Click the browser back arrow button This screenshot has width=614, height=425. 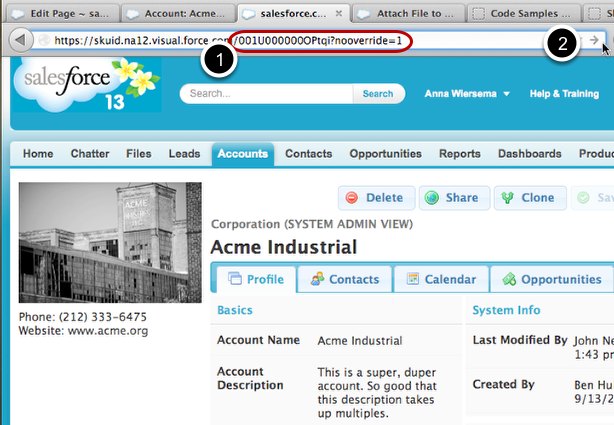click(x=19, y=40)
